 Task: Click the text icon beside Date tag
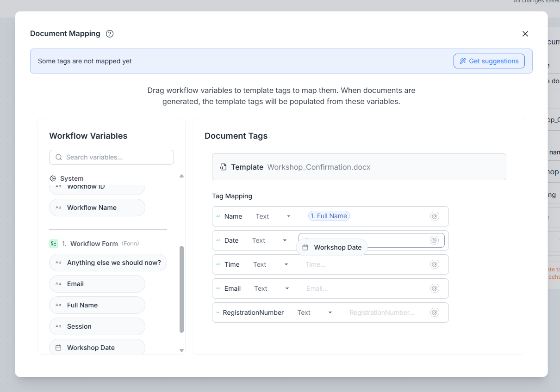point(218,240)
